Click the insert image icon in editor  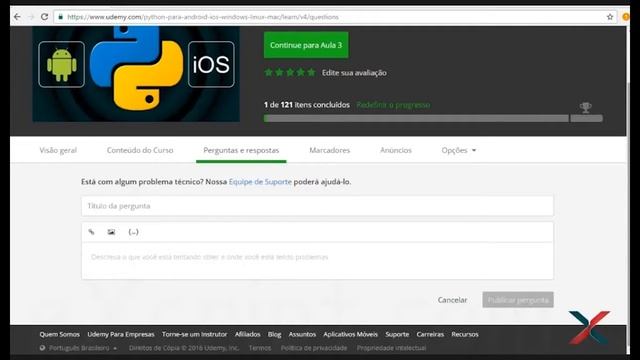[111, 232]
